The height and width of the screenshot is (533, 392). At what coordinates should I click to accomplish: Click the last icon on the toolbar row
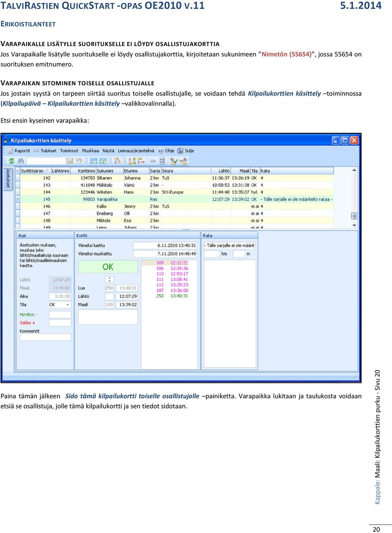tap(183, 161)
